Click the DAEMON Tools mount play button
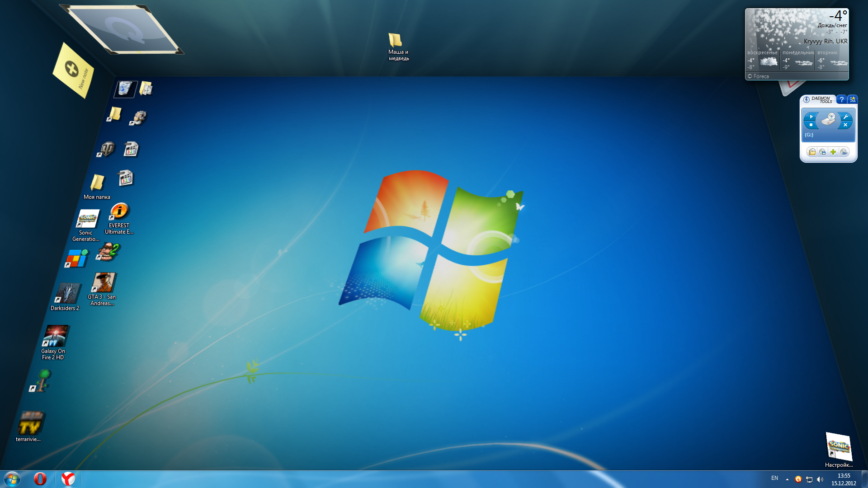This screenshot has height=488, width=868. (811, 117)
